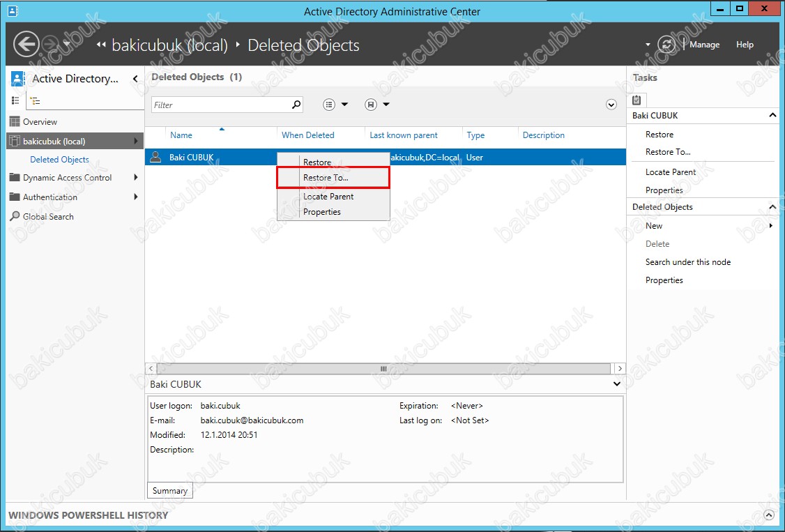Click the Tasks pane clipboard icon
This screenshot has height=532, width=785.
coord(637,100)
